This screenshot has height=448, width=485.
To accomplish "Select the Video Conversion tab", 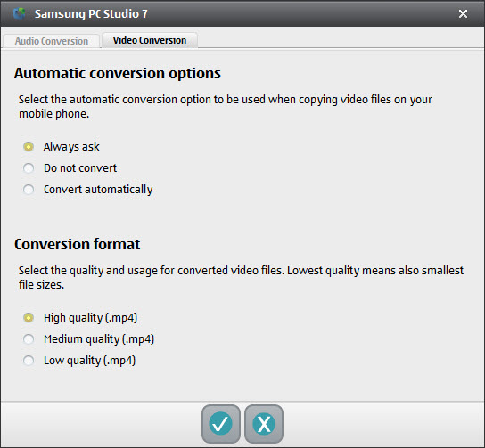I will (150, 40).
